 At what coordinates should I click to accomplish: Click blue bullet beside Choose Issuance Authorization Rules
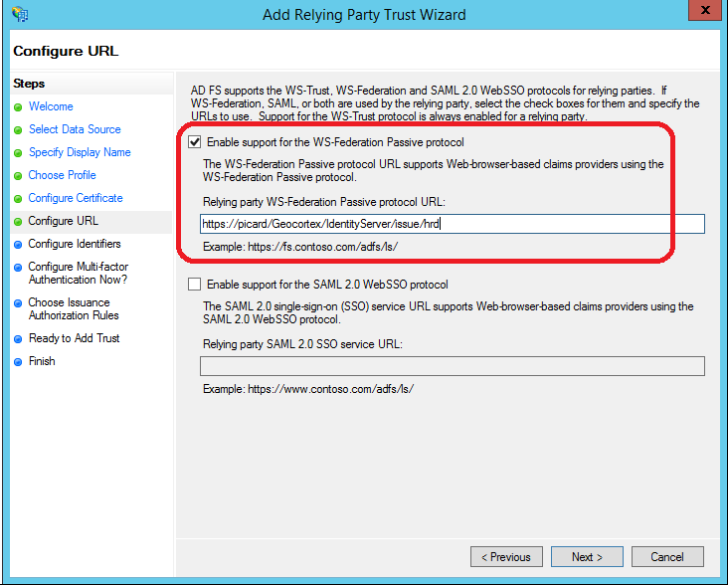tap(18, 303)
